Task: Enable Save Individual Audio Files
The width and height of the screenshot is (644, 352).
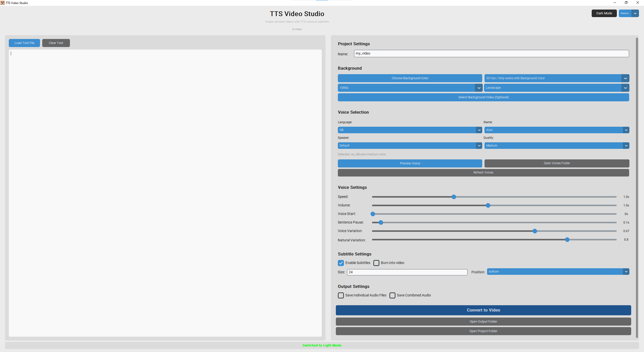Action: click(341, 295)
